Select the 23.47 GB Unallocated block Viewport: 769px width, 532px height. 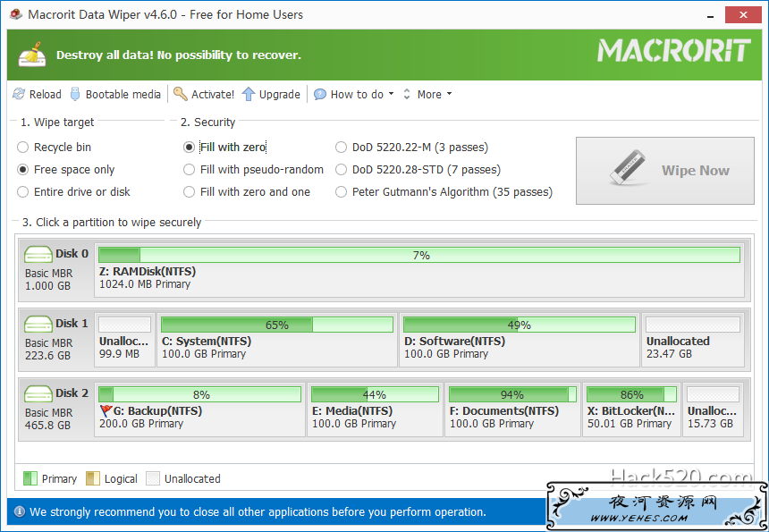coord(693,340)
